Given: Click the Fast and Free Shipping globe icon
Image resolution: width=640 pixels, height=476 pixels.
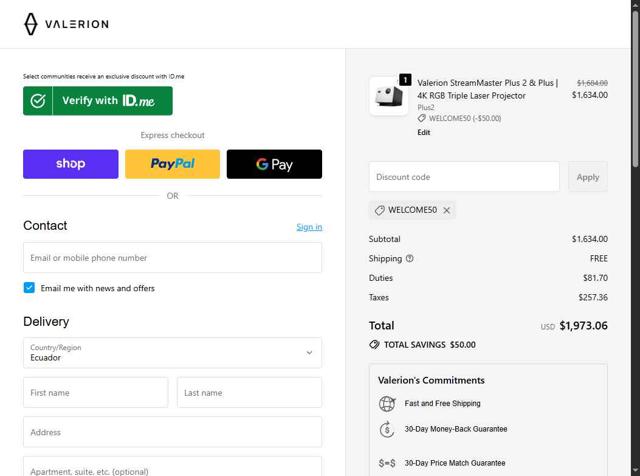Looking at the screenshot, I should coord(387,404).
